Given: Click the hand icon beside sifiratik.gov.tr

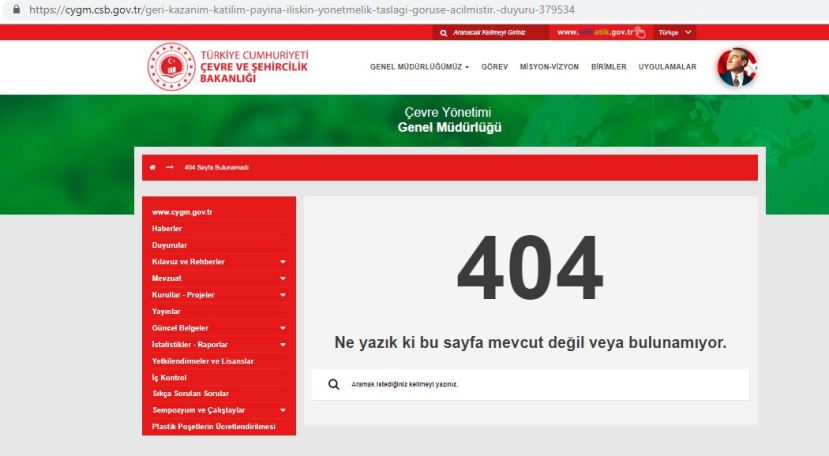Looking at the screenshot, I should click(x=640, y=32).
